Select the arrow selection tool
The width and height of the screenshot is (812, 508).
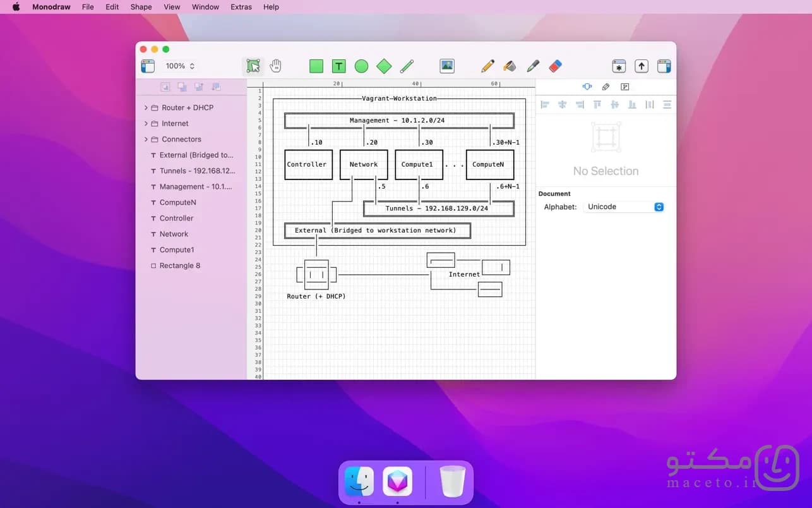(253, 66)
